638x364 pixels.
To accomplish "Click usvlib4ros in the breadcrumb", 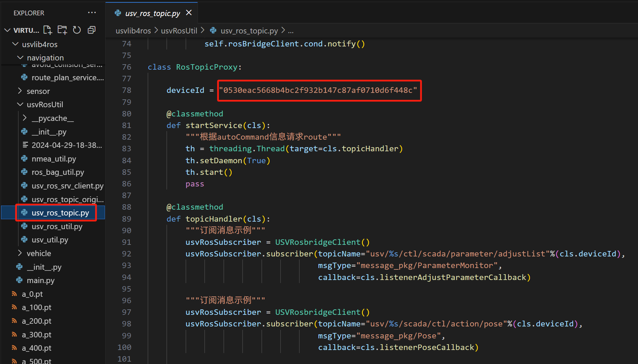I will click(x=133, y=31).
